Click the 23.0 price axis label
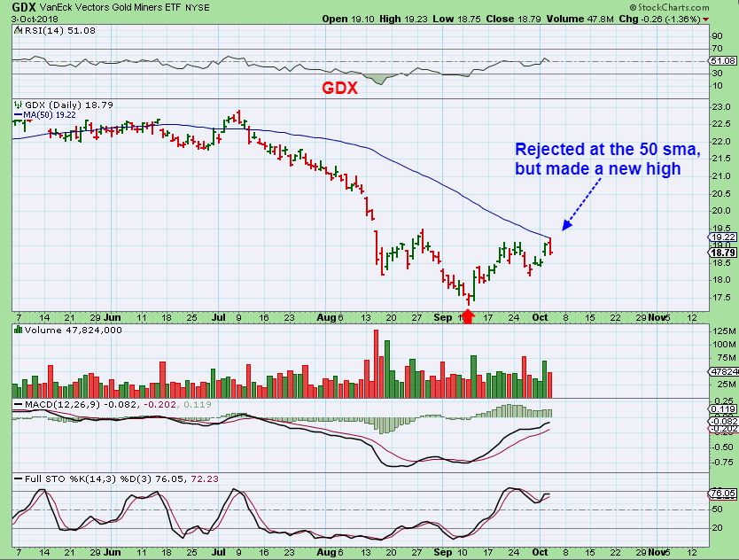Viewport: 739px width, 560px height. [720, 107]
